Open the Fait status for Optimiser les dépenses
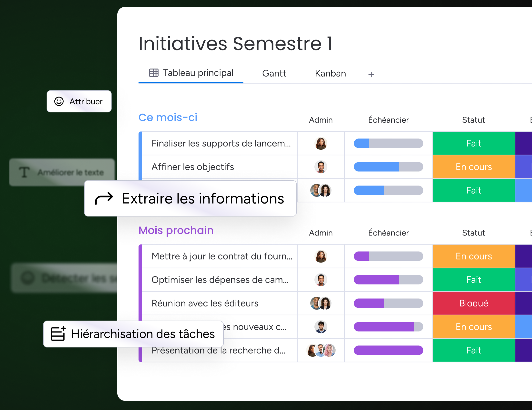Screen dimensions: 532x410 point(474,280)
